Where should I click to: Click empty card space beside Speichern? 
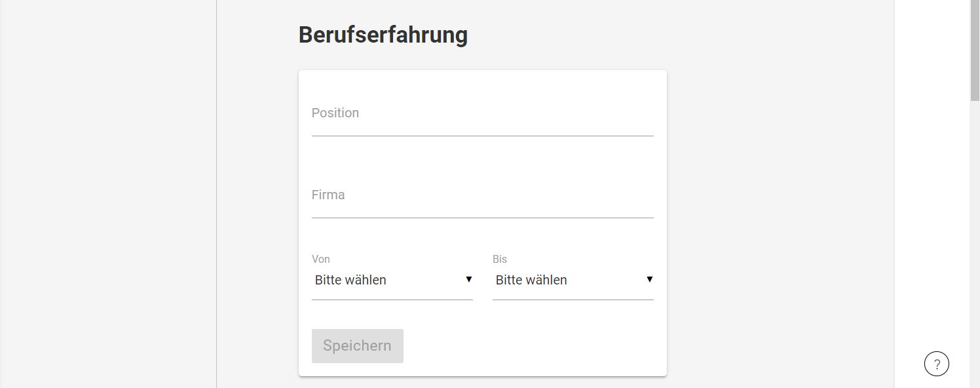(531, 345)
